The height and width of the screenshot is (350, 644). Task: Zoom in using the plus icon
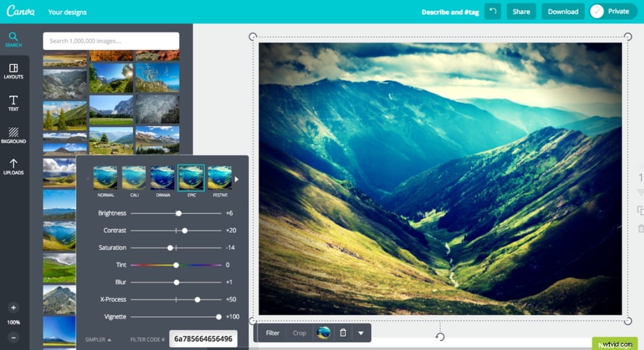pos(13,307)
